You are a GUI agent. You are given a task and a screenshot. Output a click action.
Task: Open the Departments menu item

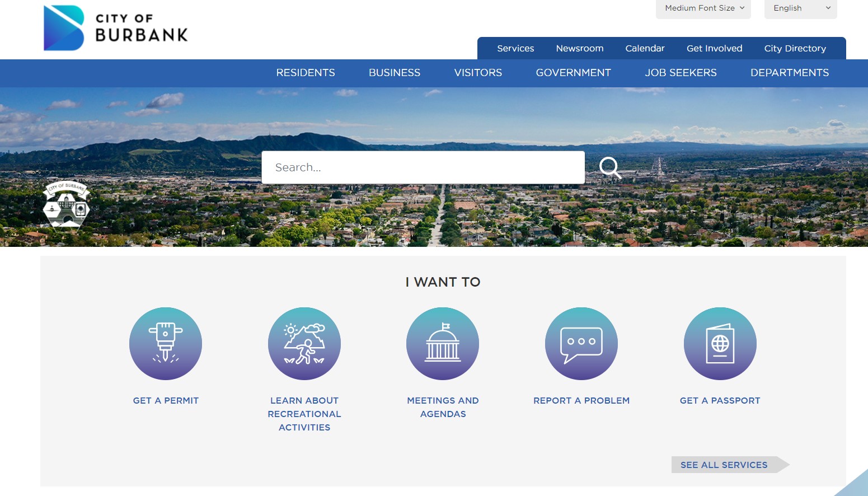click(789, 73)
